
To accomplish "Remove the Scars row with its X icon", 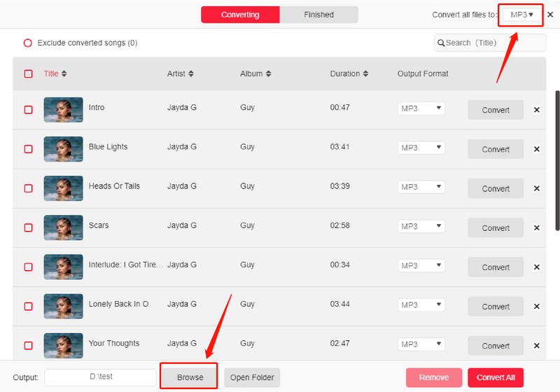I will click(x=536, y=227).
